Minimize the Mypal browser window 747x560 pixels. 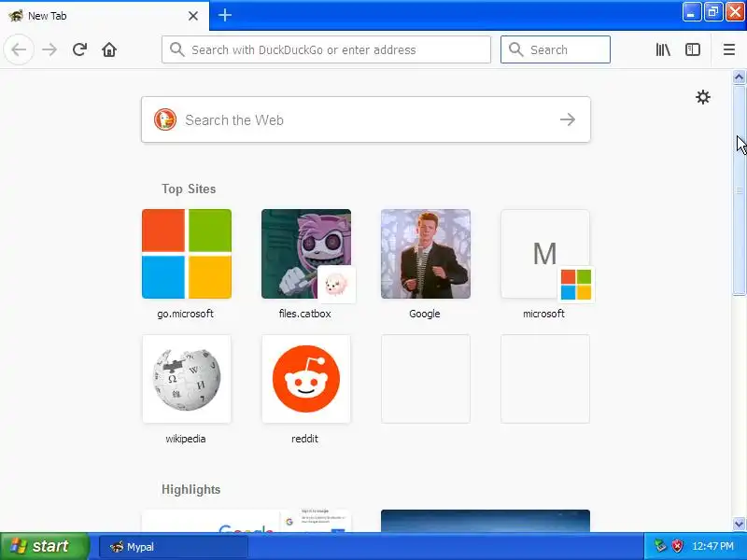(691, 12)
